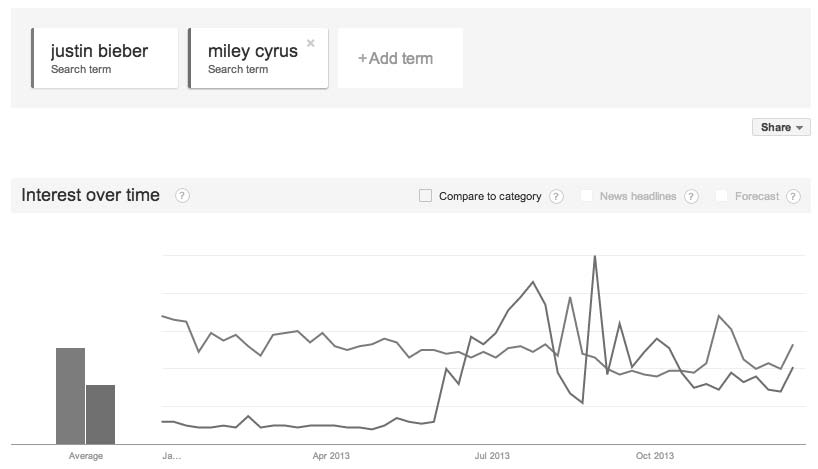The image size is (818, 469).
Task: Select the justin bieber search term box
Action: [x=105, y=58]
